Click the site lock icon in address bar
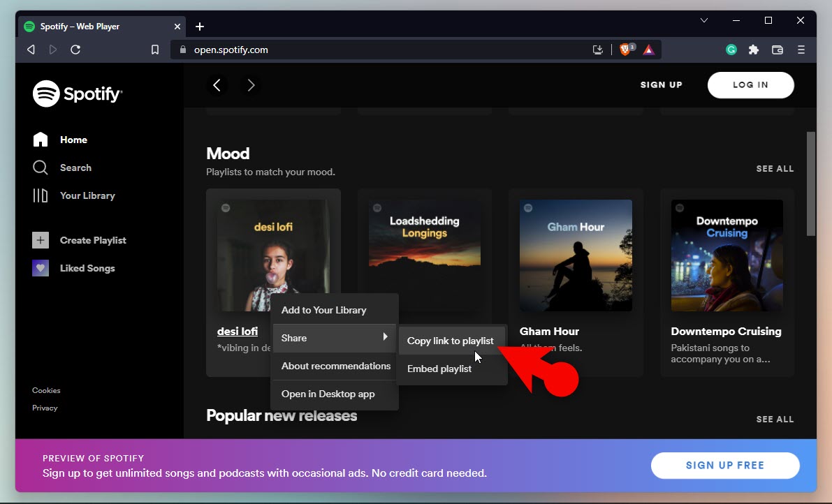The width and height of the screenshot is (832, 504). point(183,50)
